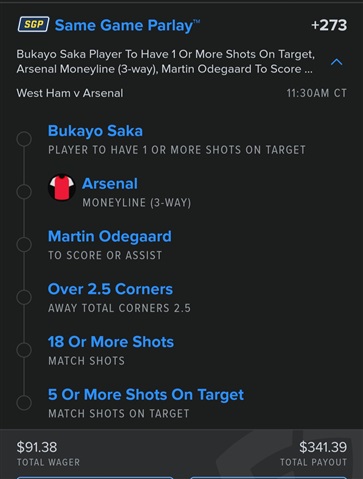
Task: Open the Martin Odegaard player link
Action: [x=110, y=236]
